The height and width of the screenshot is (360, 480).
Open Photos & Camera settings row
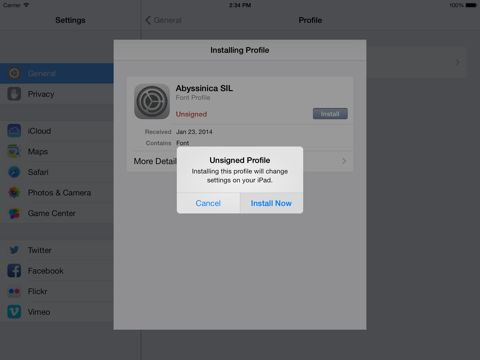pyautogui.click(x=57, y=193)
